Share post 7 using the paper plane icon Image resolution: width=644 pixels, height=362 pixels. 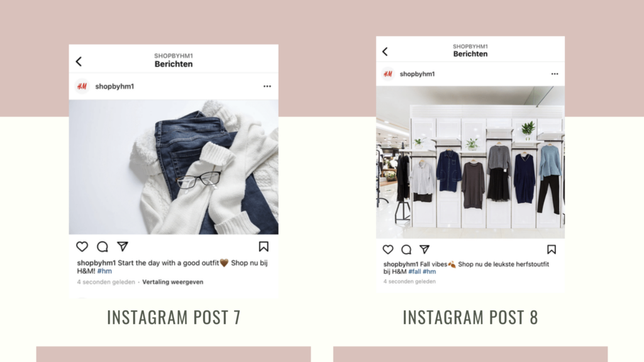pyautogui.click(x=123, y=246)
